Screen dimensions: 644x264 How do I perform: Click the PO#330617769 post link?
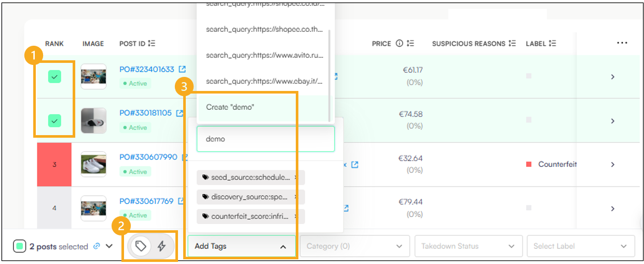tap(146, 201)
